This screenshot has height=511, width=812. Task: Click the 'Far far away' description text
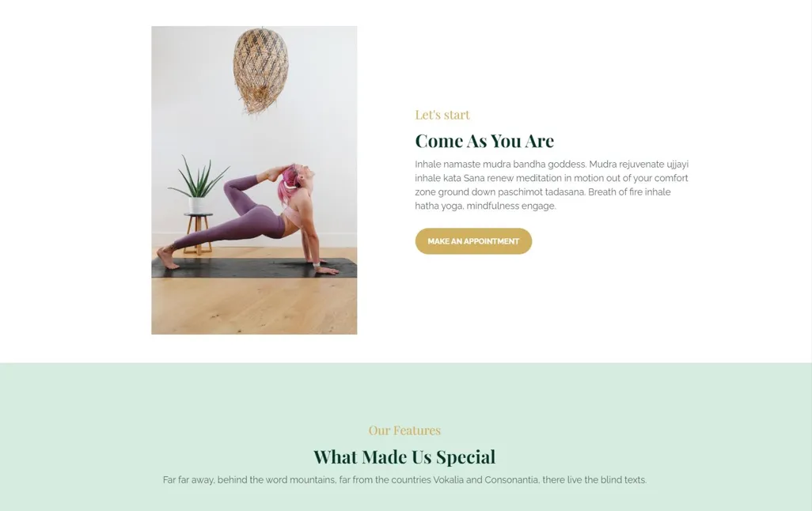[x=404, y=480]
